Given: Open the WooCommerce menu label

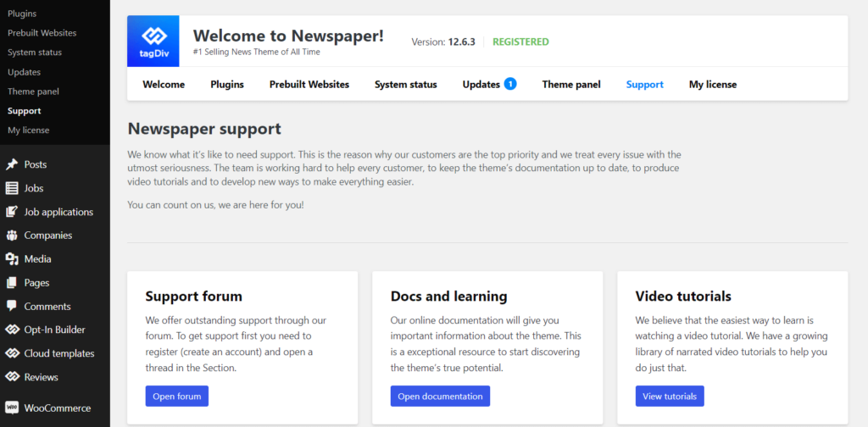Looking at the screenshot, I should click(57, 408).
